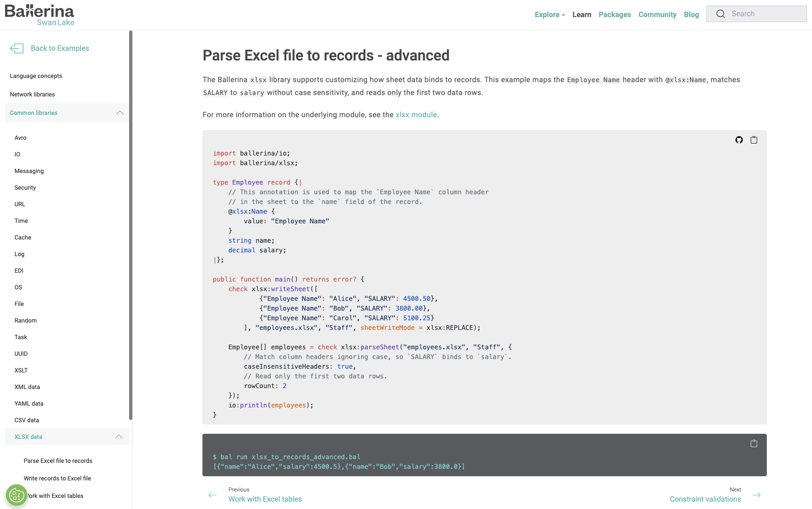Screen dimensions: 812x509
Task: Open the Messaging sidebar item
Action: 29,171
